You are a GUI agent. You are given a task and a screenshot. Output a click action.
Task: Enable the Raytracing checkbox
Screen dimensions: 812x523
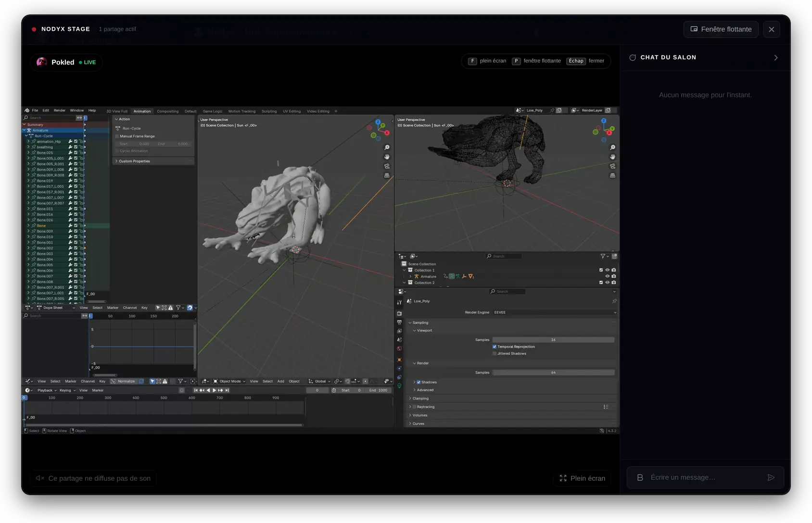point(414,407)
